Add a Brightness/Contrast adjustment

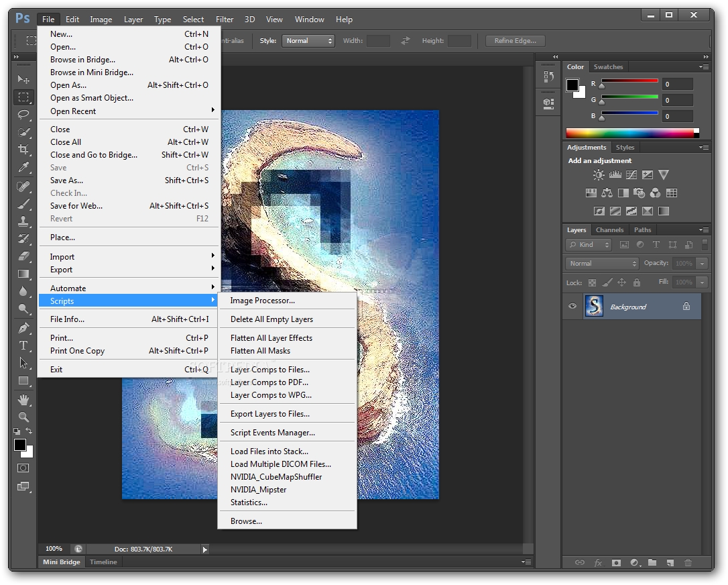pos(599,175)
